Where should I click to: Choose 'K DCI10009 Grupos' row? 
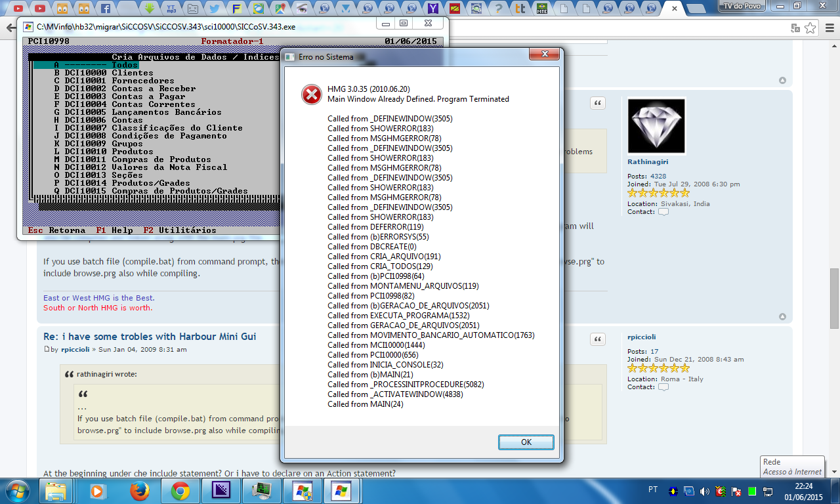point(98,144)
